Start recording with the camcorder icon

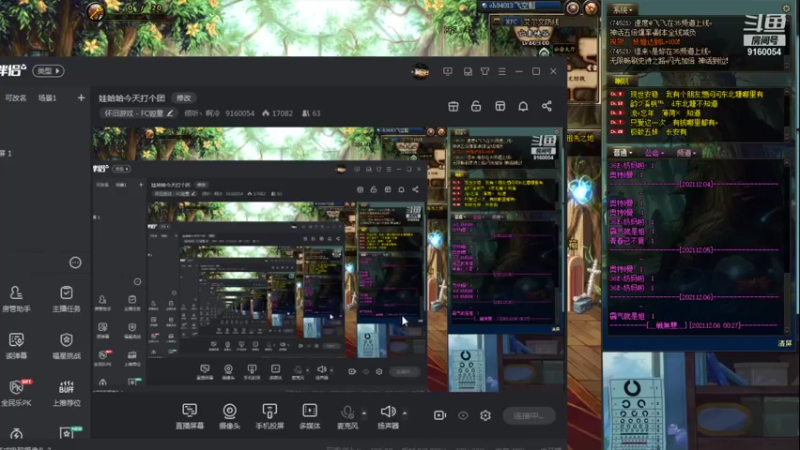point(440,415)
